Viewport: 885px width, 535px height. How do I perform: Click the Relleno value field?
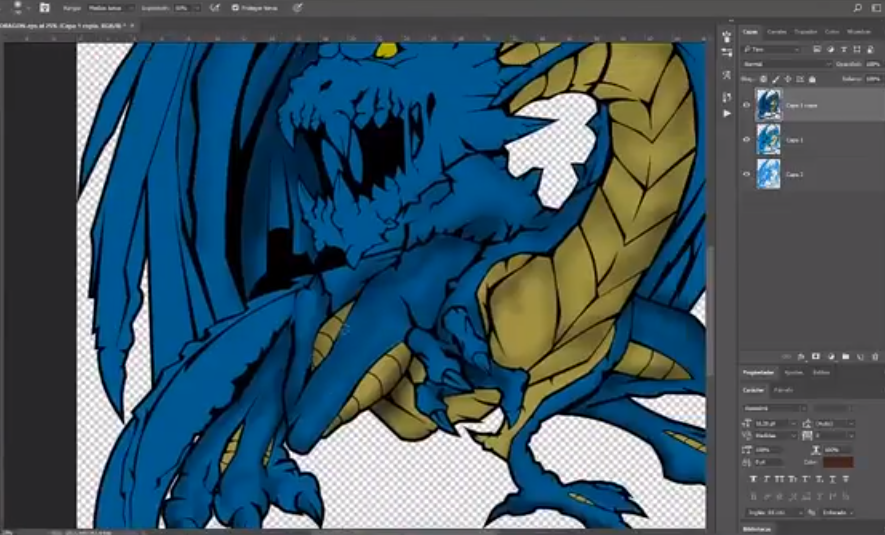[872, 79]
